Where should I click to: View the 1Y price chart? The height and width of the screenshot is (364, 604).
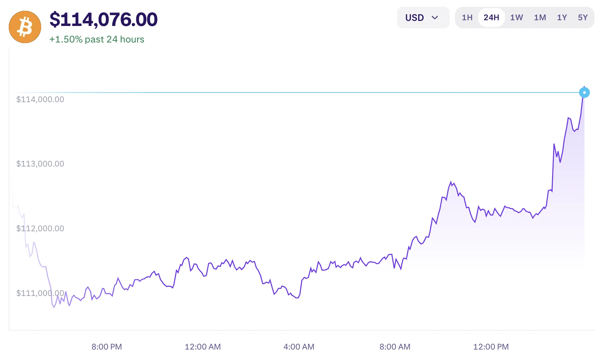pyautogui.click(x=562, y=18)
